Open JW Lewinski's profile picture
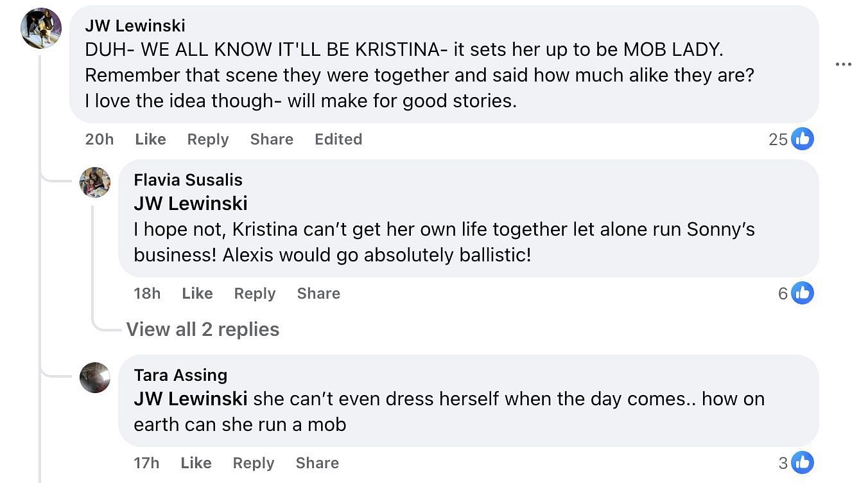868x483 pixels. click(x=41, y=29)
